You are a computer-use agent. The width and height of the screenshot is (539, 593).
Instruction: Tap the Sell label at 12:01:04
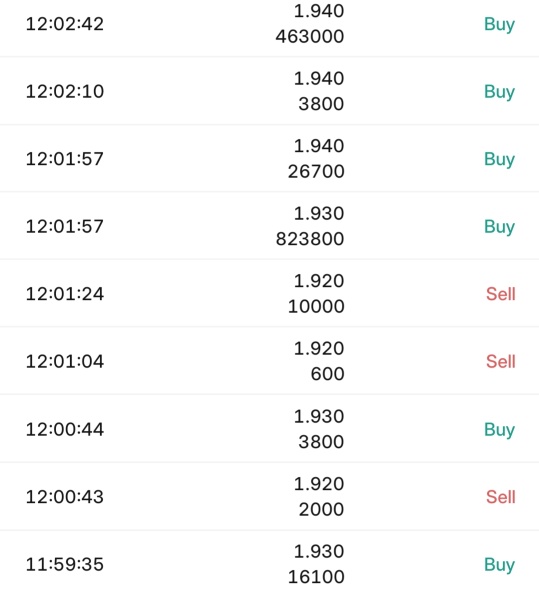tap(500, 362)
